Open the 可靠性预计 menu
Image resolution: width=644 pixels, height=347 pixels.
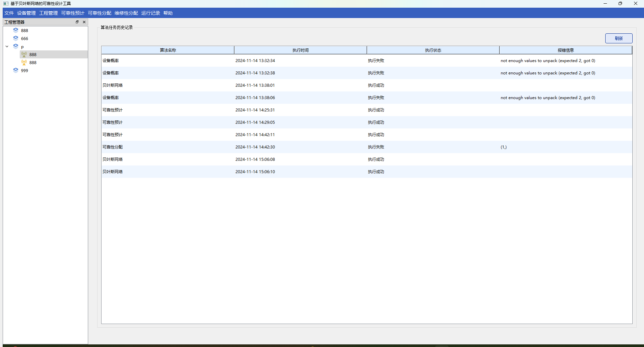72,13
